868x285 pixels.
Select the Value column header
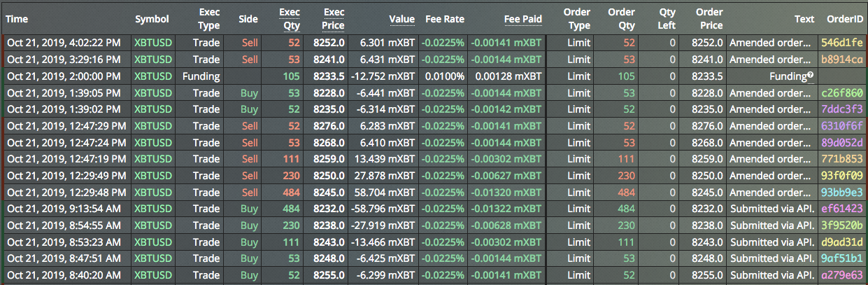tap(401, 19)
